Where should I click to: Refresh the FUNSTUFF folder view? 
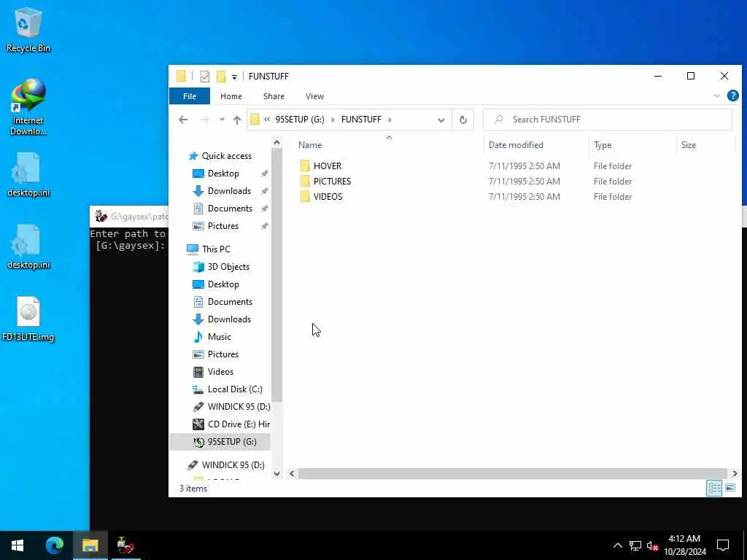462,120
